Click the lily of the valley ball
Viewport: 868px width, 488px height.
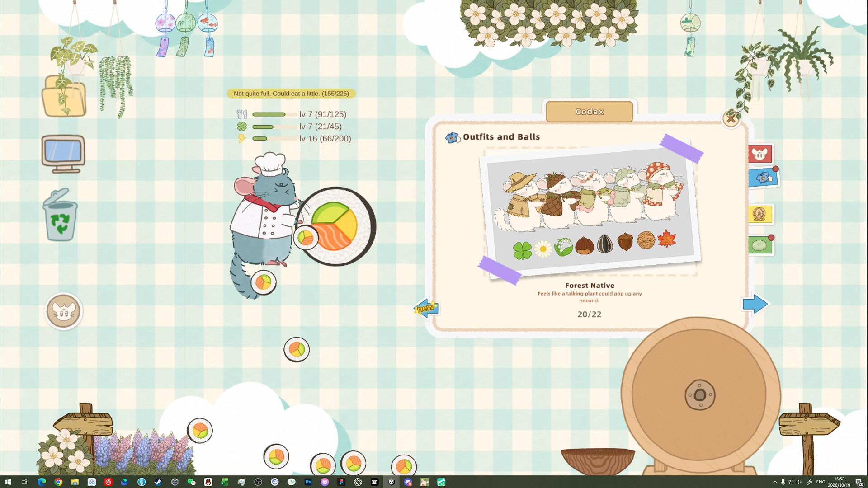[563, 247]
